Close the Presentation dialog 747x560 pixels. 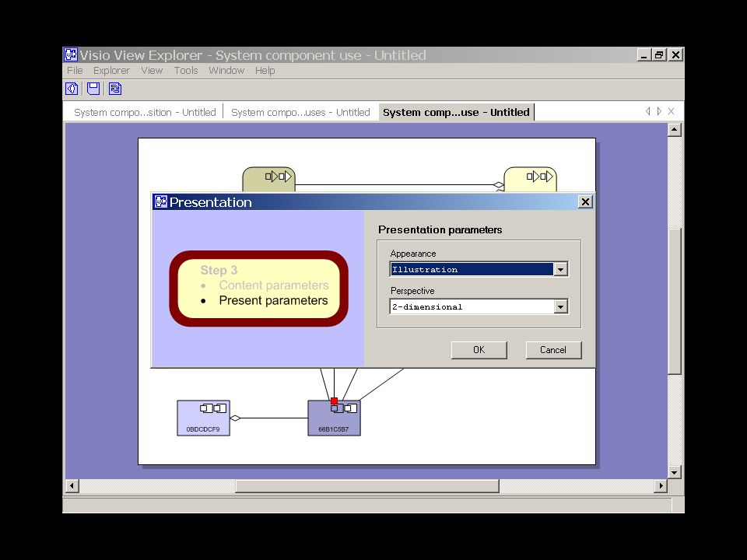[x=585, y=202]
